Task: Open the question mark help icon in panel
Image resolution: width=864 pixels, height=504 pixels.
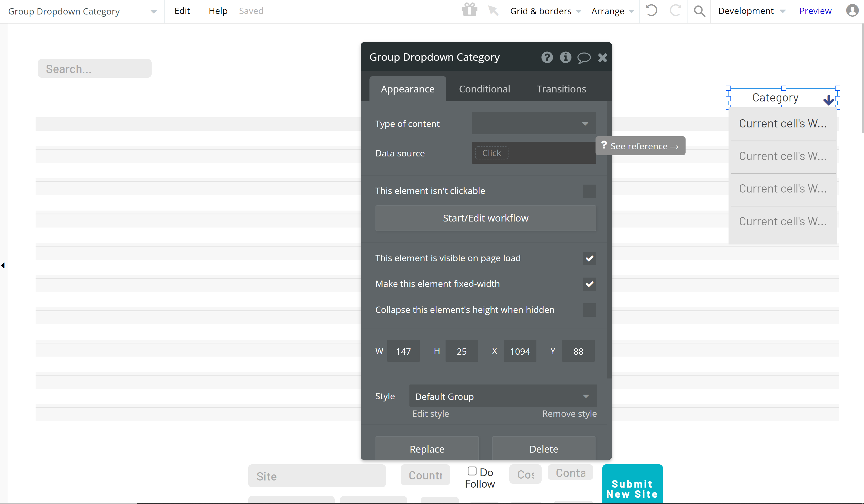Action: 547,57
